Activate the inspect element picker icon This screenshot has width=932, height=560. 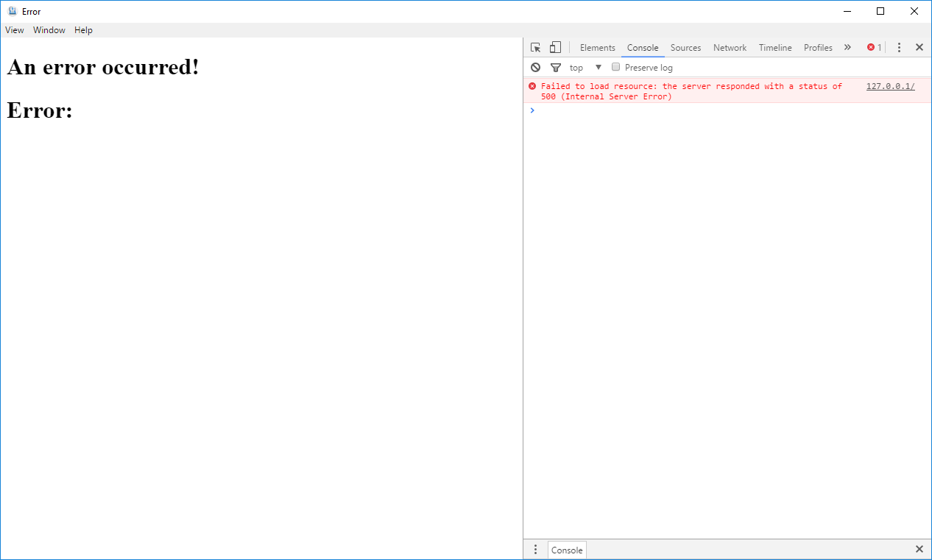tap(536, 48)
